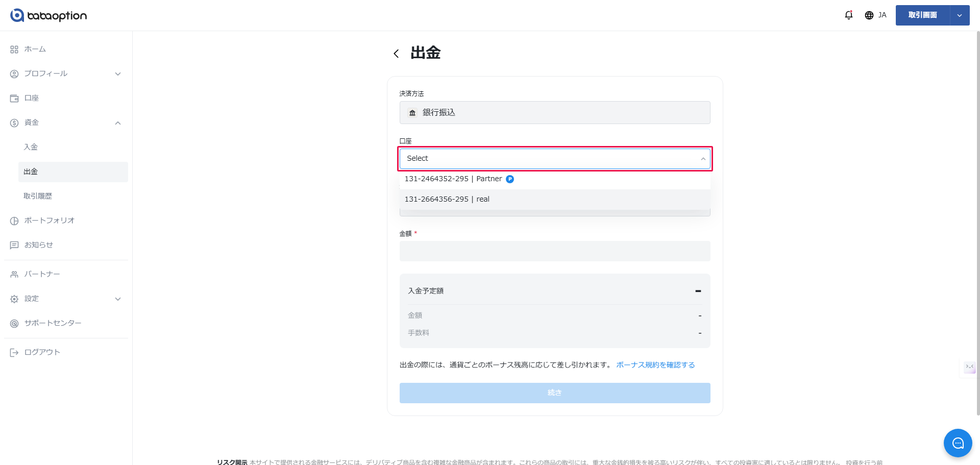Click the notification bell icon
This screenshot has height=465, width=980.
848,15
